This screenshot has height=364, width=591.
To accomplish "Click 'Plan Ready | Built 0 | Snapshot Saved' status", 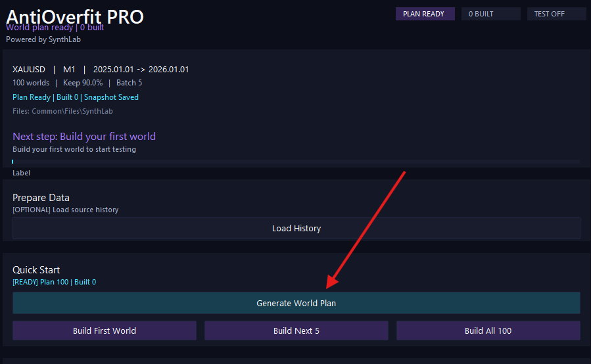I will (76, 97).
